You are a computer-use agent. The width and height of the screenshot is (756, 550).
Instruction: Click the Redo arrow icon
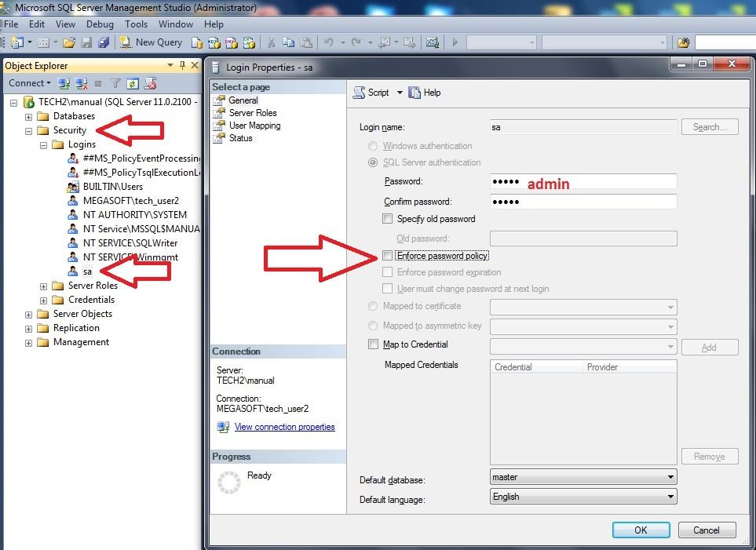[x=356, y=42]
